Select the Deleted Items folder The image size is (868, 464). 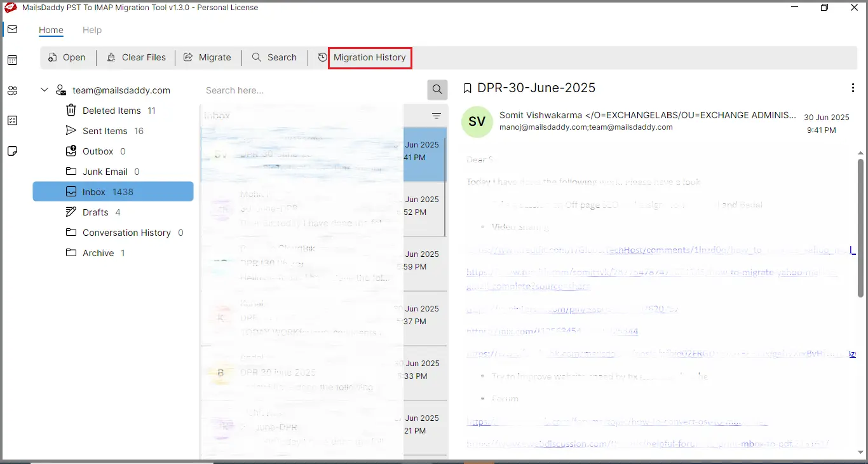(x=111, y=111)
